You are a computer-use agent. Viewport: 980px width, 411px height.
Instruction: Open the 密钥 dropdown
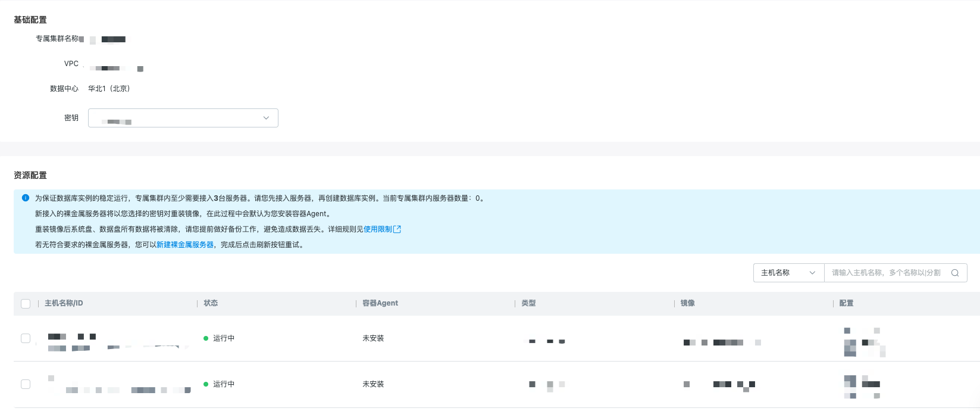pos(183,118)
